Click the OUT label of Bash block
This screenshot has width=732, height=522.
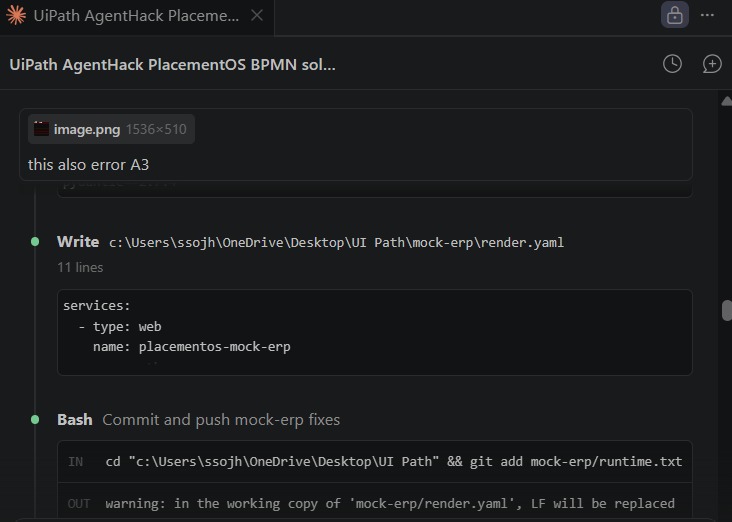point(78,504)
